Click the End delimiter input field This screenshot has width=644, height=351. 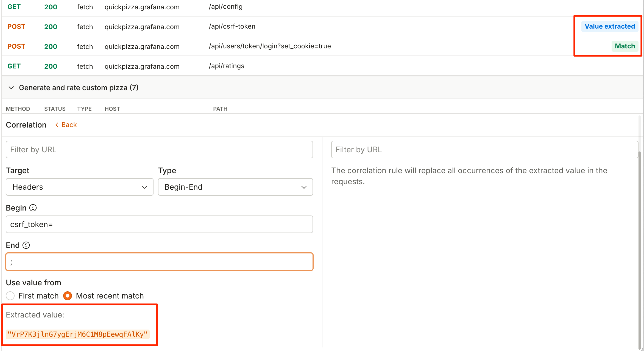(x=159, y=262)
